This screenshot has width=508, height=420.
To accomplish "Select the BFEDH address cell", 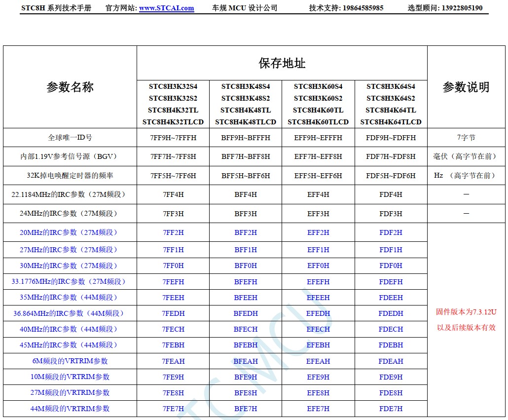I will [246, 313].
